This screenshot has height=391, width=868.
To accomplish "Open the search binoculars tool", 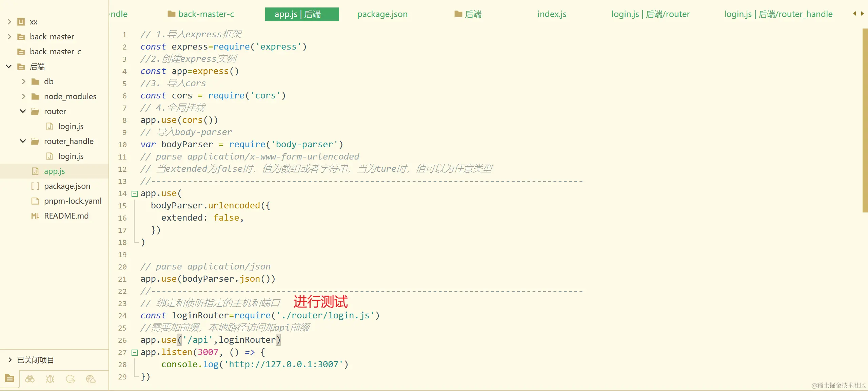I will pos(30,379).
